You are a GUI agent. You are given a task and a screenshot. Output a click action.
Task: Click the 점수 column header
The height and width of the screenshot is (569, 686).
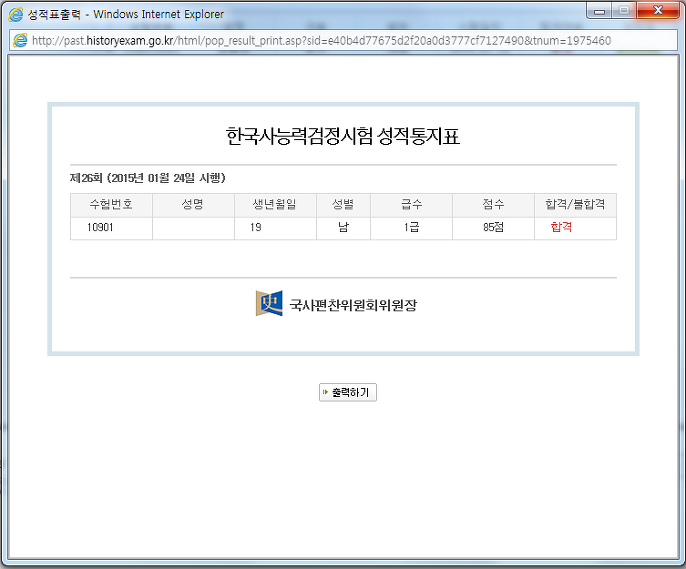point(493,205)
